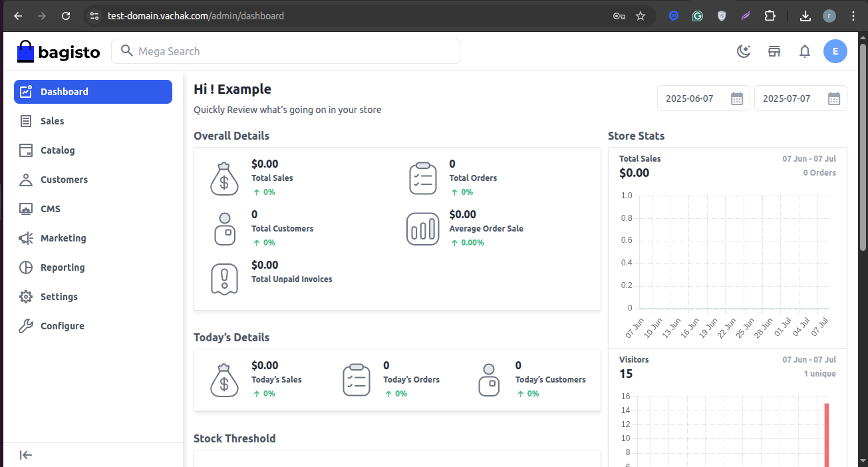Open the start date field 2025-06-07
Screen dimensions: 868x467
point(704,98)
